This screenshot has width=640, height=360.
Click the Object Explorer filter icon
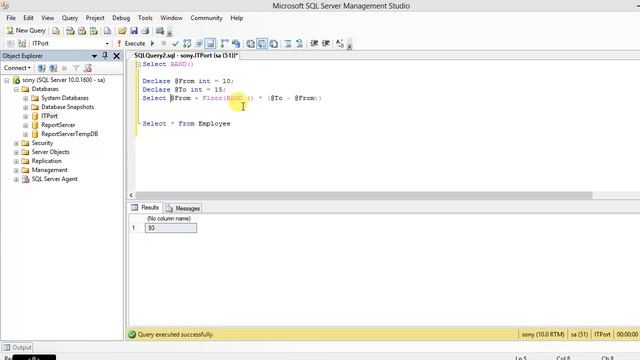point(76,68)
